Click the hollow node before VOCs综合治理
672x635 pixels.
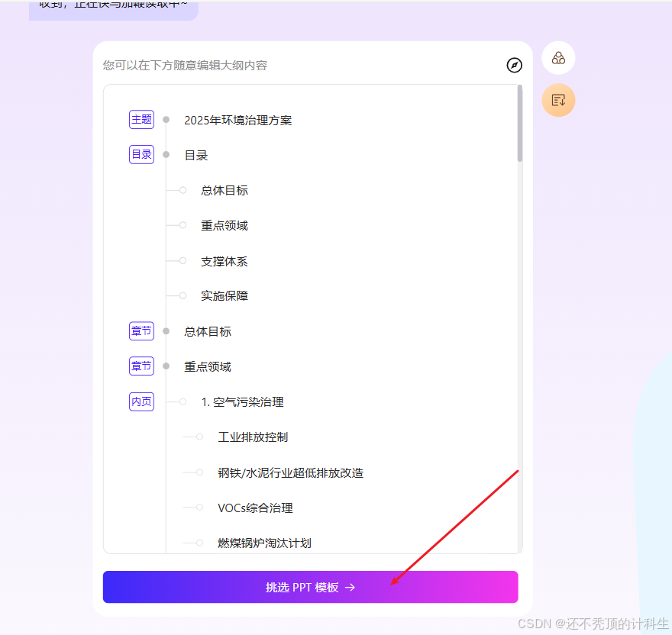tap(200, 508)
